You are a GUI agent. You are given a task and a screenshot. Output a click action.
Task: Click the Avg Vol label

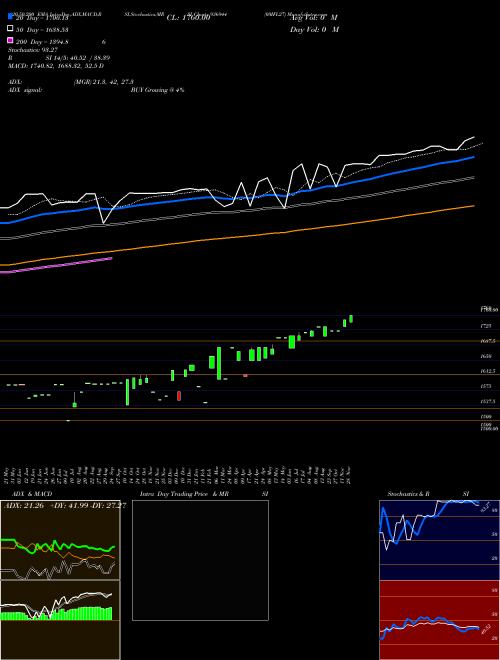314,18
